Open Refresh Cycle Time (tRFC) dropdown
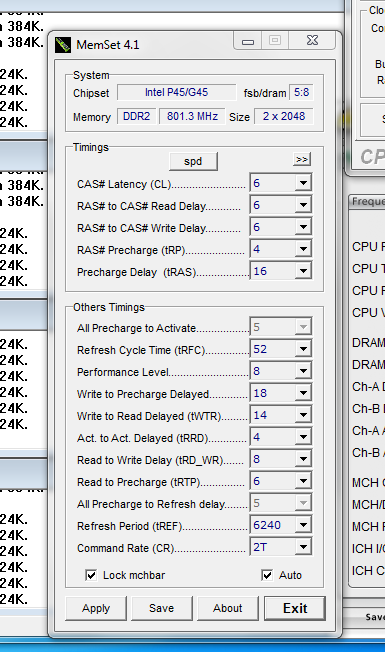The image size is (385, 652). point(304,349)
